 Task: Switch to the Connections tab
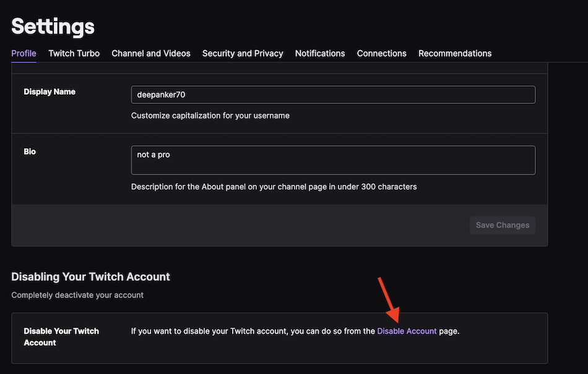(x=381, y=53)
